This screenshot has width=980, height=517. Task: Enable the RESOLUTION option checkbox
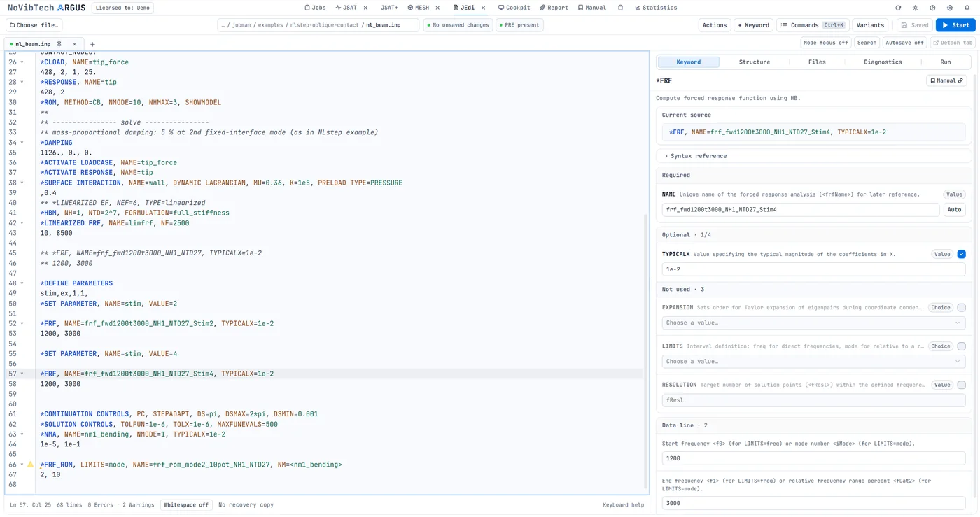tap(961, 385)
